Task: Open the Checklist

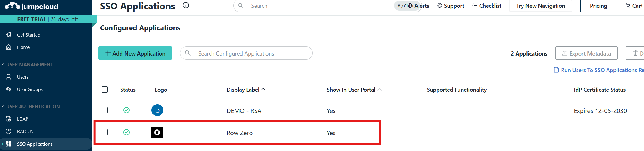Action: (487, 6)
